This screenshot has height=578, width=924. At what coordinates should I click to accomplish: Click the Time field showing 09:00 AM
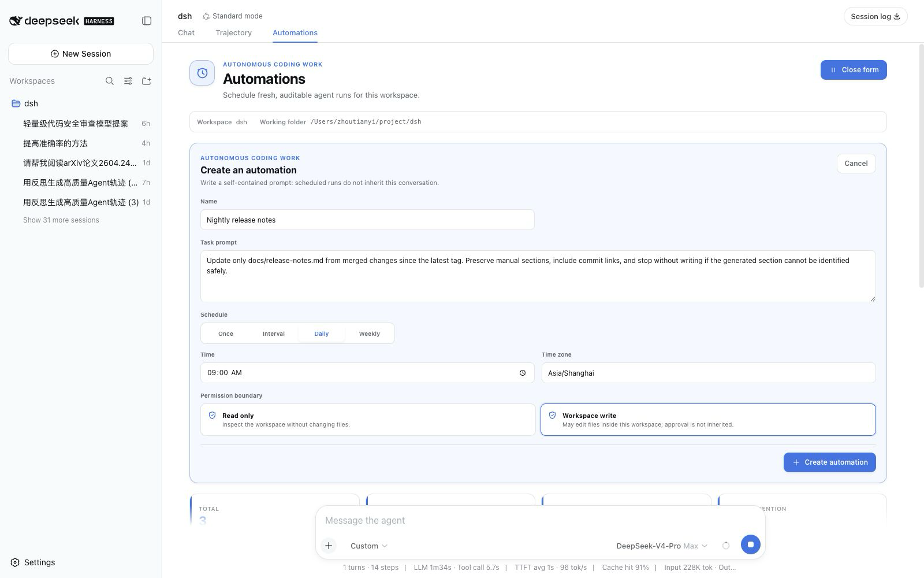click(367, 373)
